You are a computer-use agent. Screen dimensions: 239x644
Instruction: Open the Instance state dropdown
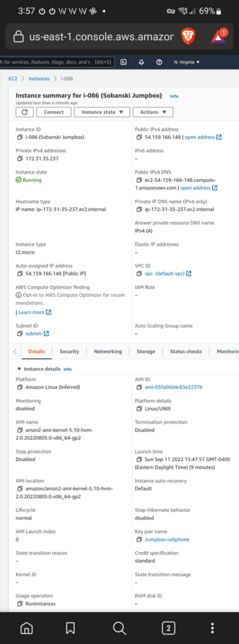coord(102,112)
